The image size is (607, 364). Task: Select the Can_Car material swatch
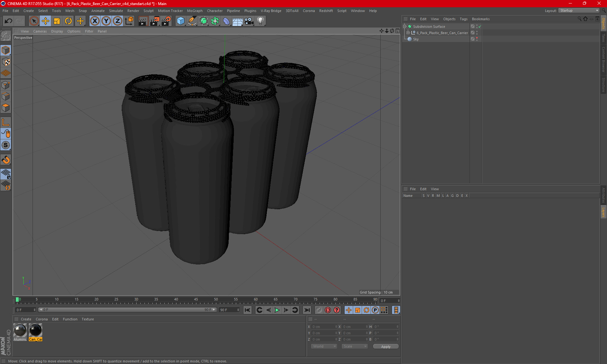click(35, 332)
